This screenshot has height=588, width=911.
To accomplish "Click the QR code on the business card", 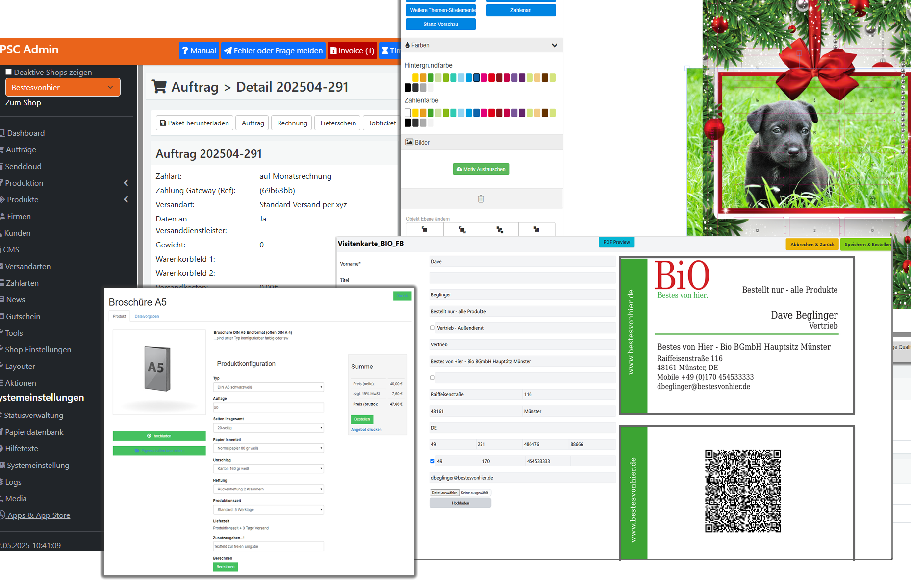I will pos(742,491).
